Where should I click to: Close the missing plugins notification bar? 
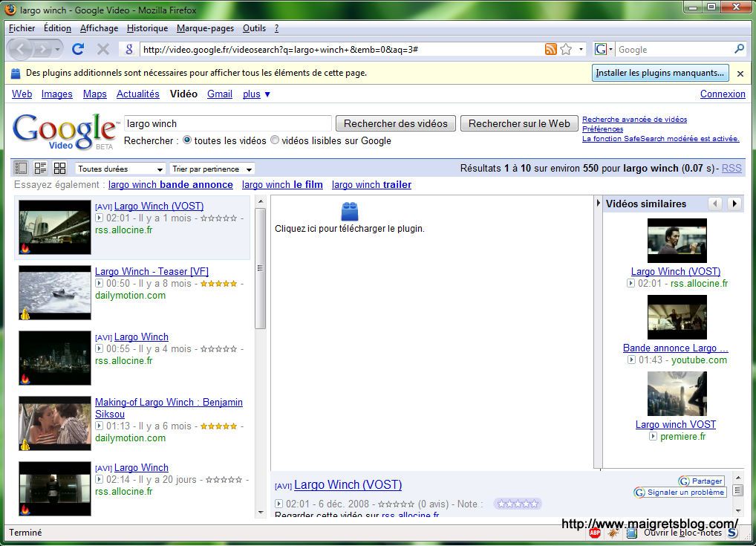(x=740, y=74)
